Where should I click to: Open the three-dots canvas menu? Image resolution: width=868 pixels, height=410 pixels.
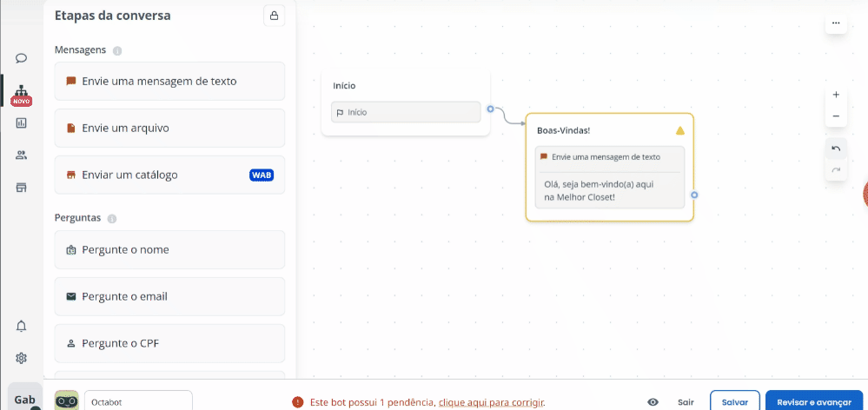836,23
